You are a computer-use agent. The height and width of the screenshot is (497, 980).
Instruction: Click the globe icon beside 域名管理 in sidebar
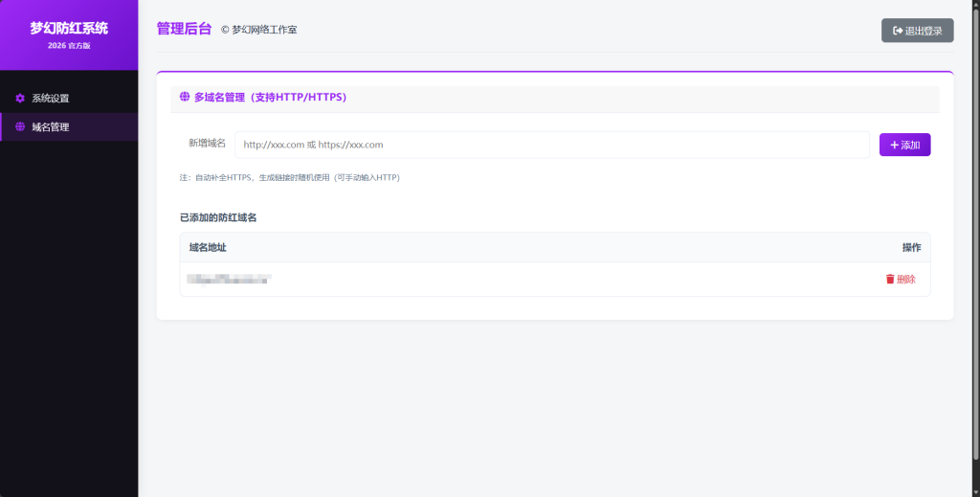tap(20, 126)
